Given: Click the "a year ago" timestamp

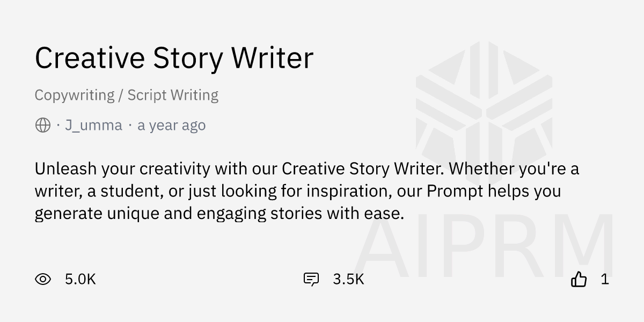Looking at the screenshot, I should pyautogui.click(x=171, y=126).
